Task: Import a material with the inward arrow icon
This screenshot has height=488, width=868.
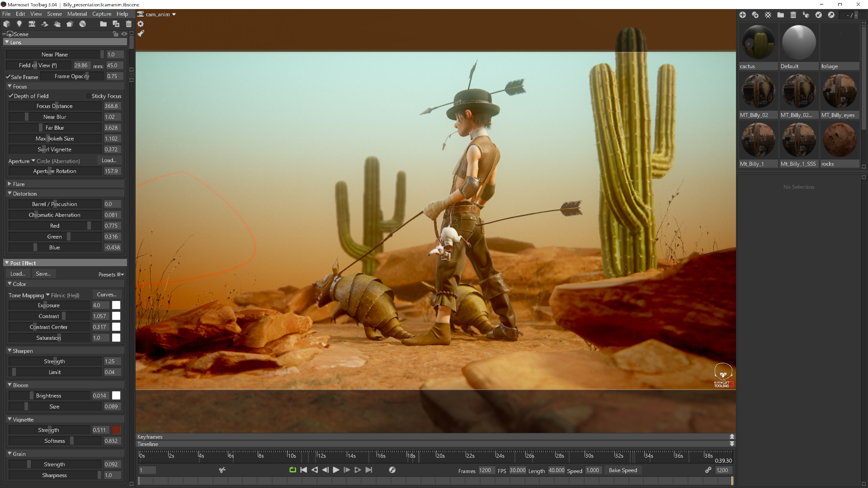Action: (819, 15)
